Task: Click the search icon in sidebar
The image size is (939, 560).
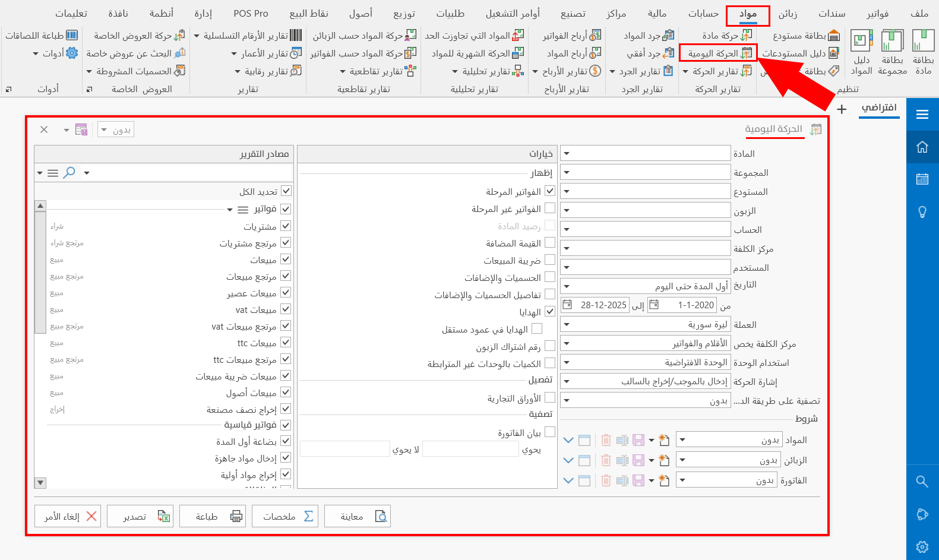Action: click(922, 482)
